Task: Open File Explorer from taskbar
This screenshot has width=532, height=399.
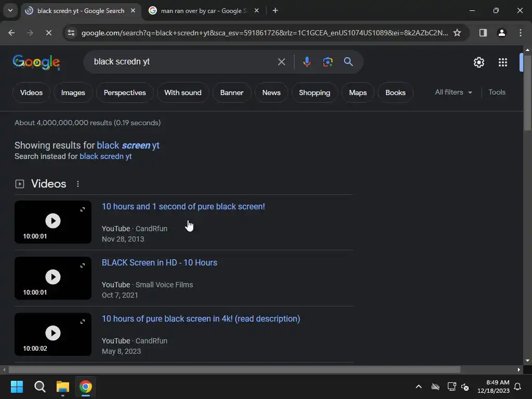Action: coord(63,387)
